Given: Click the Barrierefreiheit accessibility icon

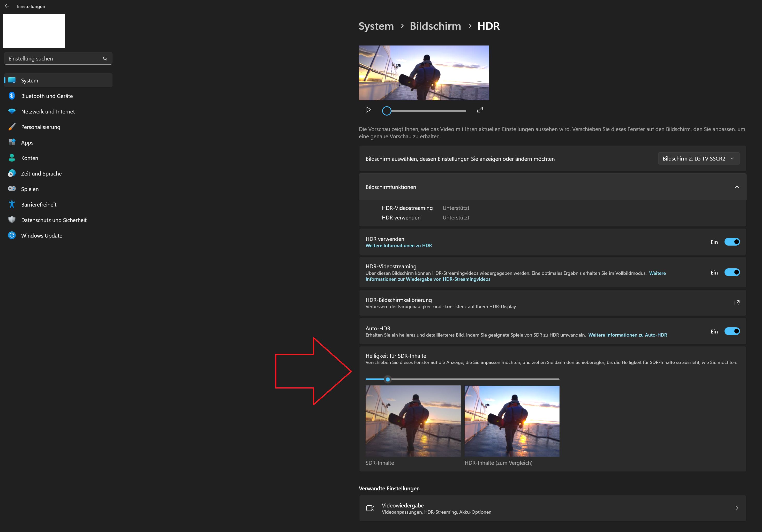Looking at the screenshot, I should point(12,204).
